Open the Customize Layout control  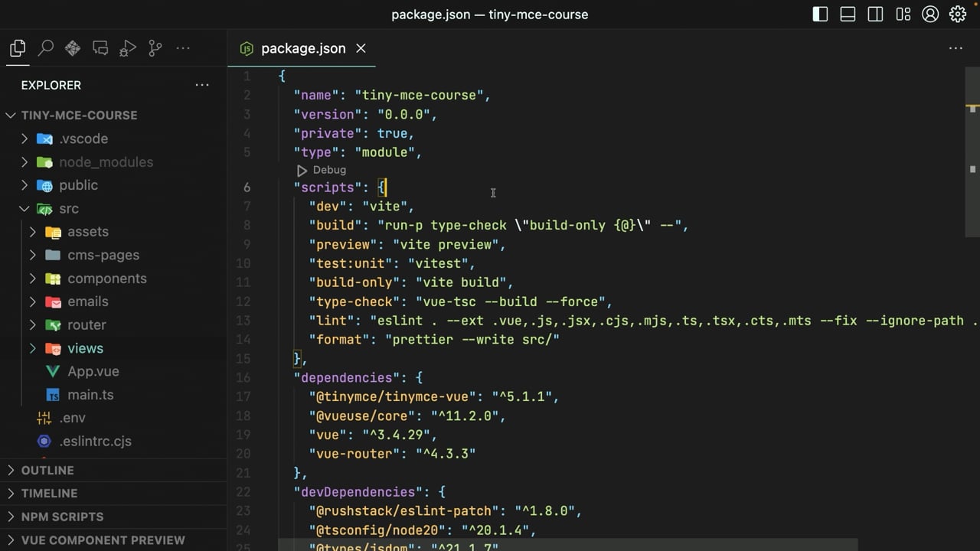pyautogui.click(x=903, y=14)
